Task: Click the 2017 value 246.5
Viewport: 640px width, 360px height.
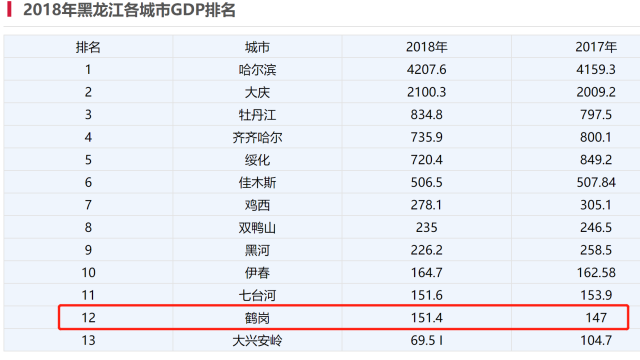Action: coord(596,227)
